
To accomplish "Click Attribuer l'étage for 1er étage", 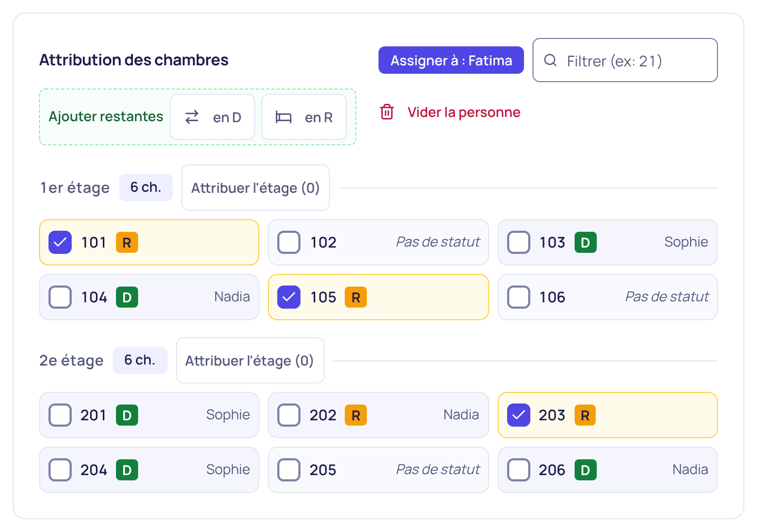I will pyautogui.click(x=256, y=188).
